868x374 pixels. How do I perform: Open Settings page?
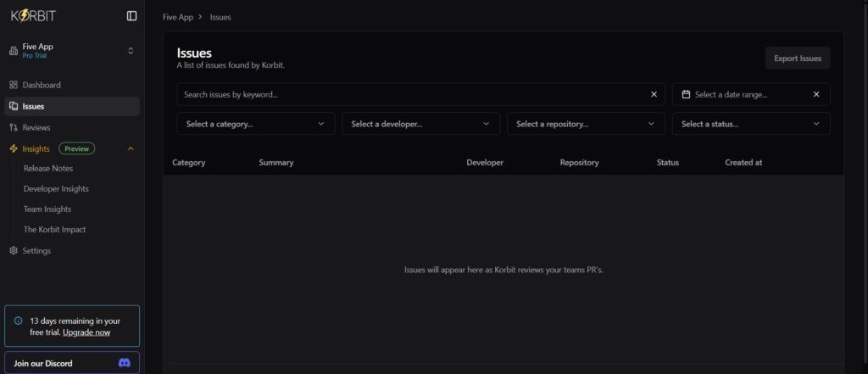[x=36, y=250]
